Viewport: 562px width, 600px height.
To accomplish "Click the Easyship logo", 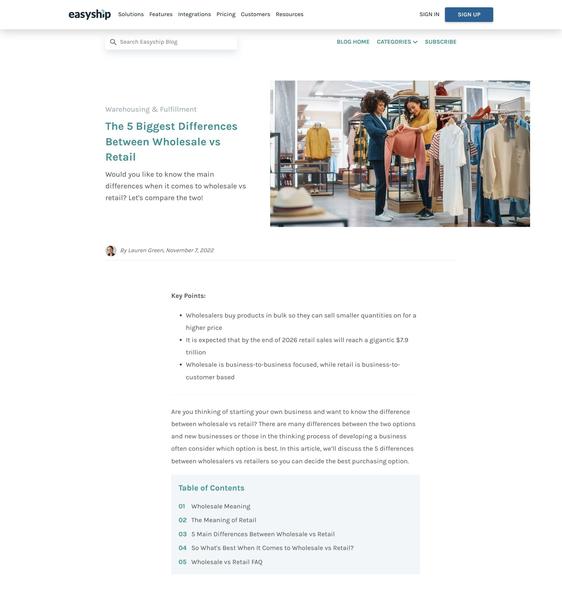I will [90, 15].
